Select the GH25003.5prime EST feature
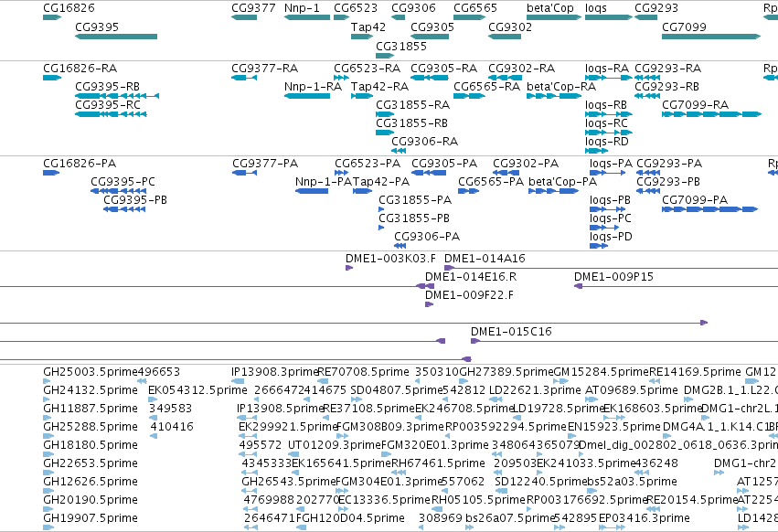 [47, 381]
